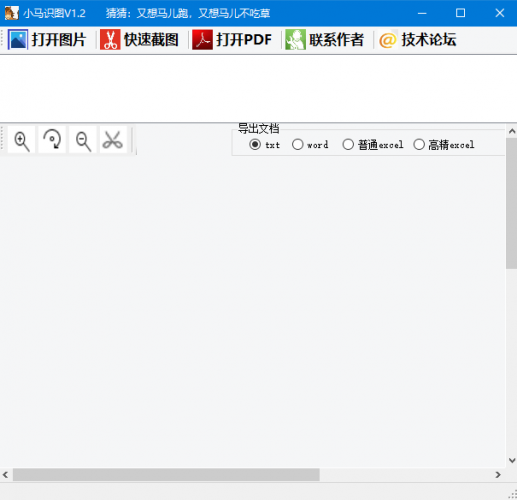The width and height of the screenshot is (517, 500).
Task: Click the 联系作者 text label
Action: 336,40
